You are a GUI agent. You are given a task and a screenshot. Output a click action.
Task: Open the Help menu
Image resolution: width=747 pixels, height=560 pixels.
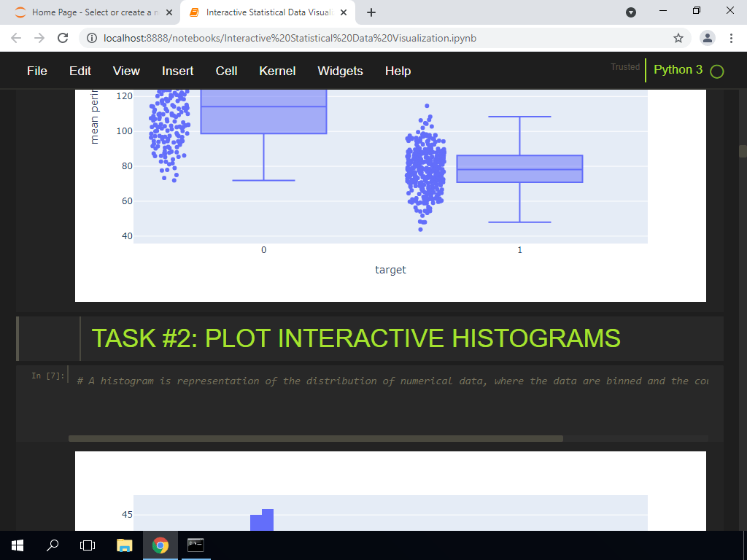[398, 71]
